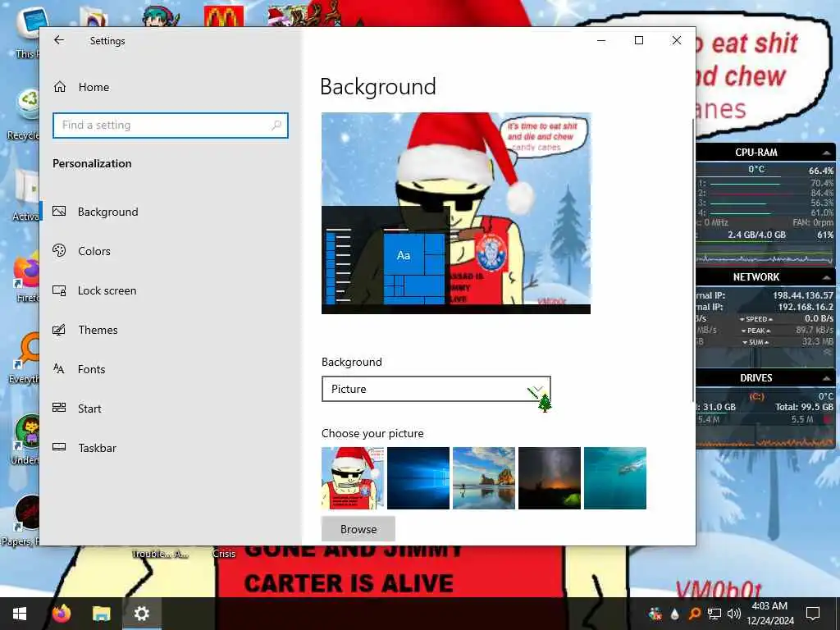Open the Themes settings page

(98, 330)
